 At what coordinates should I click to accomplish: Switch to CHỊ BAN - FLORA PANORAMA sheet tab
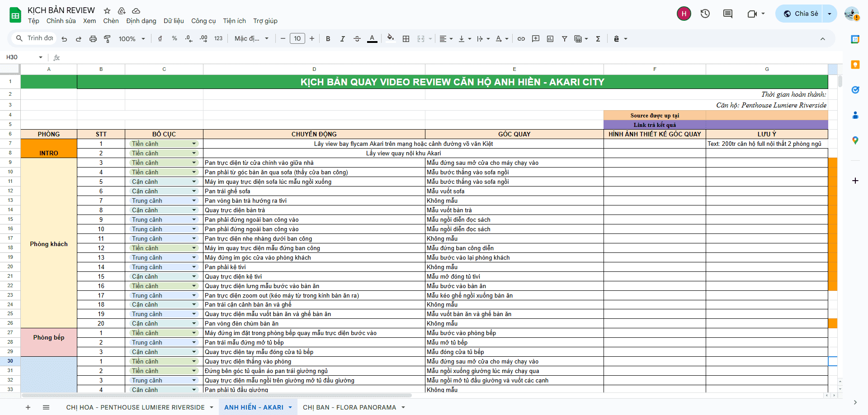349,407
